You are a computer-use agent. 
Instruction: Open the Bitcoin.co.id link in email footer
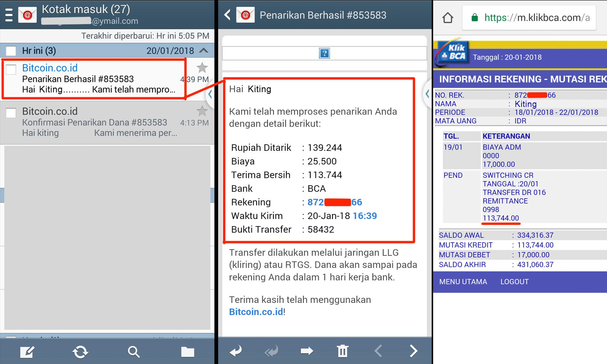(x=256, y=312)
